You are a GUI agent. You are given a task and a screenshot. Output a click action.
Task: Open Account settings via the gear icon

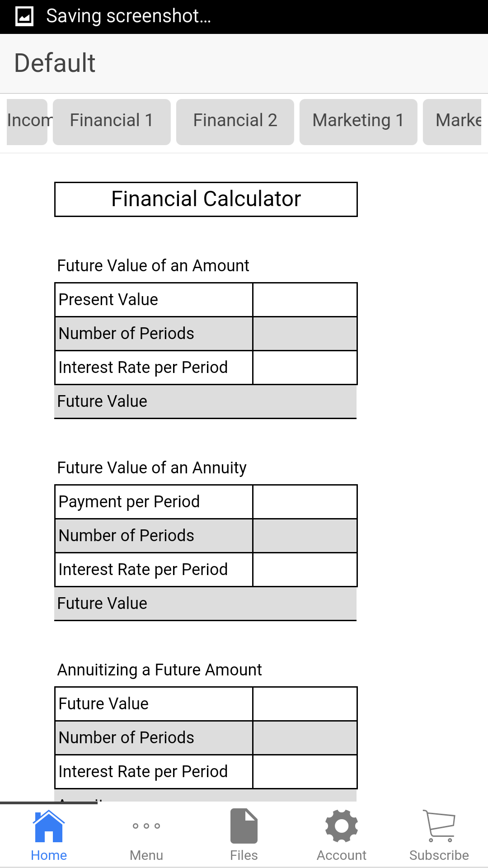[341, 833]
